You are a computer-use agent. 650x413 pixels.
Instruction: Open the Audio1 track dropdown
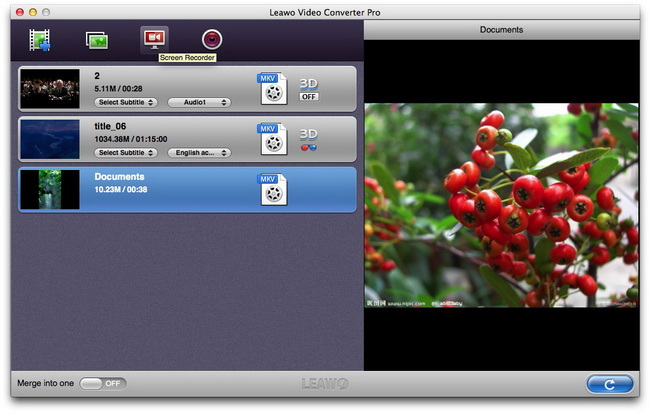[199, 102]
